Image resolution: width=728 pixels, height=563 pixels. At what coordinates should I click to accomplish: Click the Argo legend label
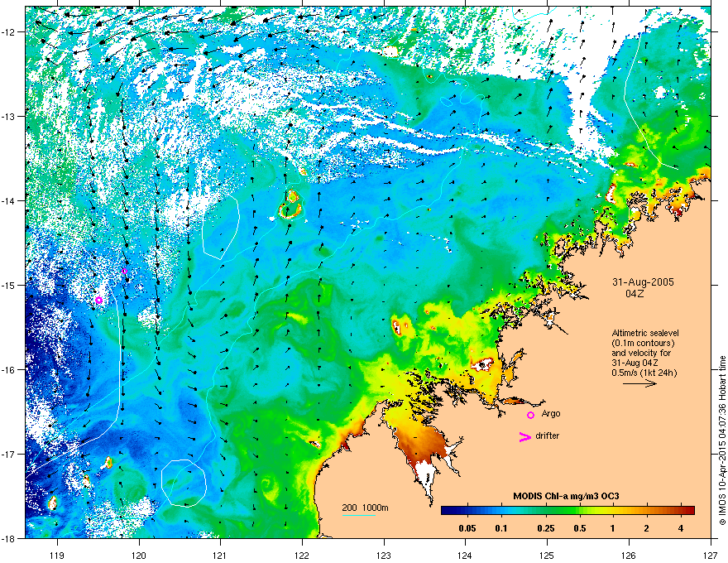[551, 413]
